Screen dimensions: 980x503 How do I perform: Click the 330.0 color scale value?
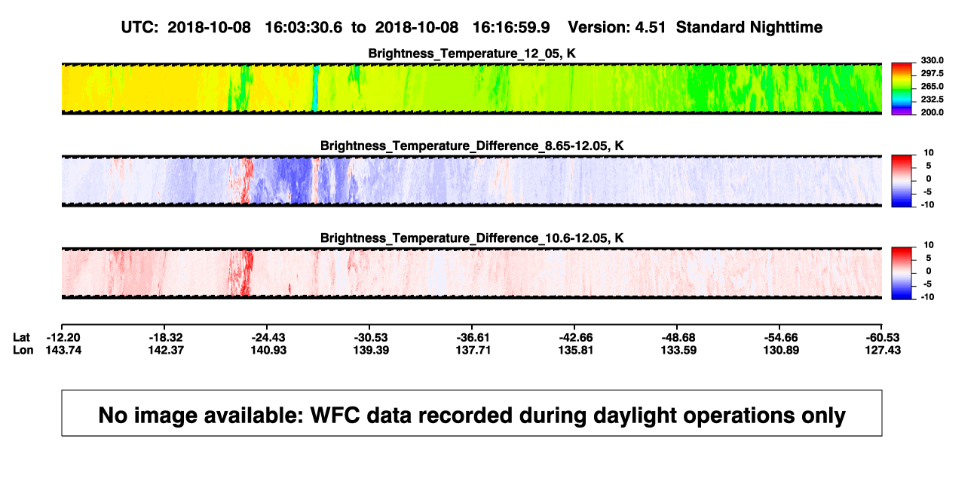[932, 61]
